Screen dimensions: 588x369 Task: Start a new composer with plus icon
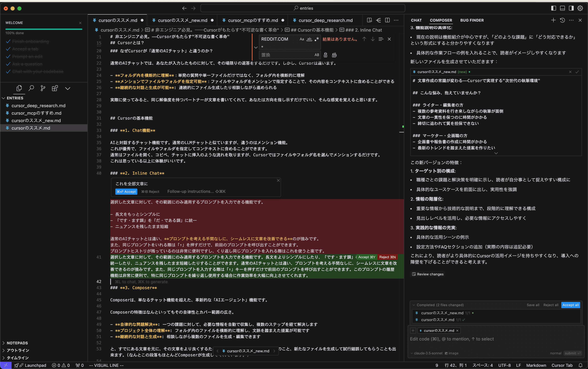coord(553,20)
